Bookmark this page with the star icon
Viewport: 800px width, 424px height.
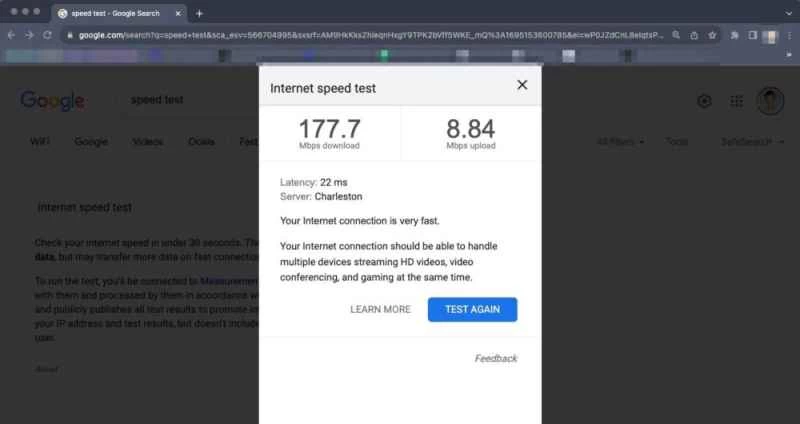pyautogui.click(x=712, y=35)
